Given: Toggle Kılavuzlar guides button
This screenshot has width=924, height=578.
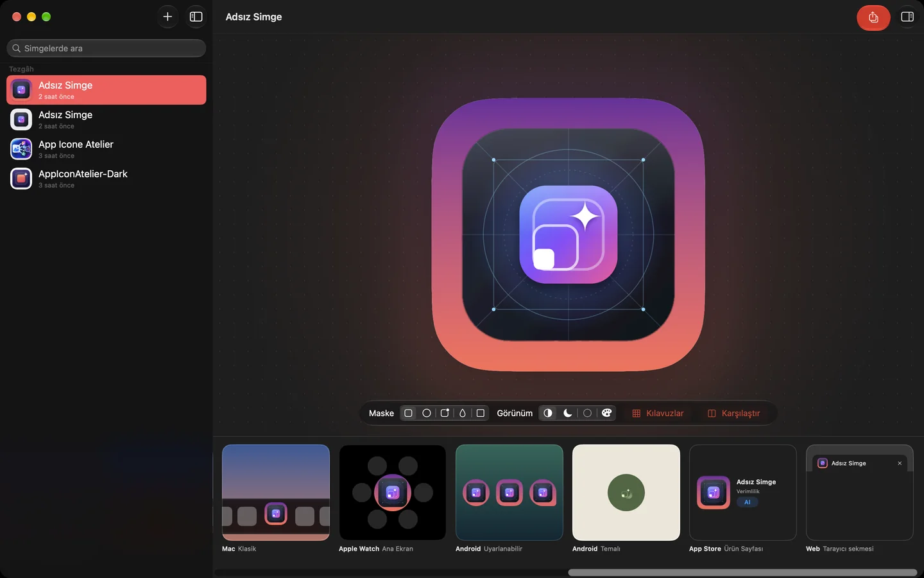Looking at the screenshot, I should pyautogui.click(x=658, y=413).
